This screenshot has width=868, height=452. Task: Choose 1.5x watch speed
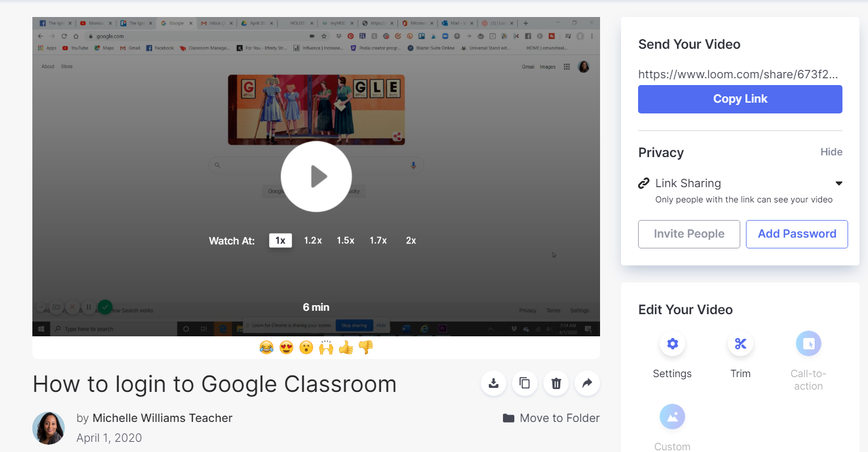tap(346, 240)
